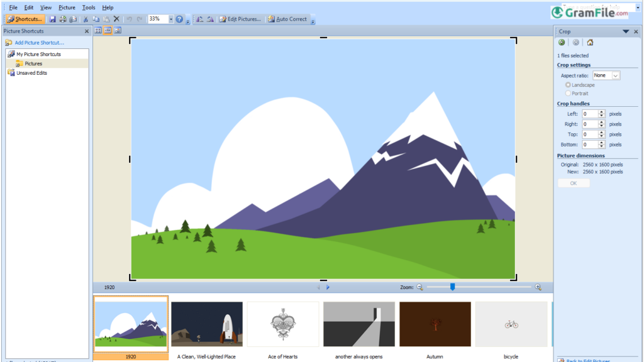
Task: Click the Home icon in the Crop pane
Action: coord(590,42)
